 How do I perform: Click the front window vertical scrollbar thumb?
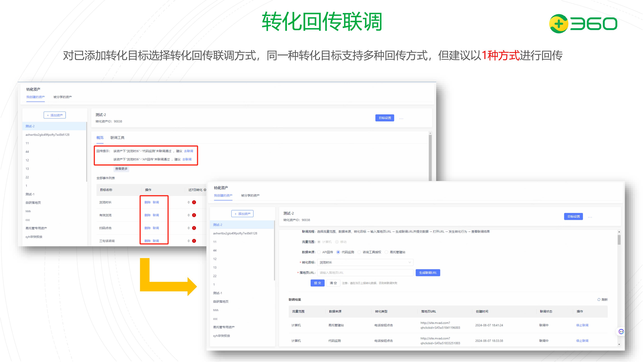pyautogui.click(x=619, y=240)
